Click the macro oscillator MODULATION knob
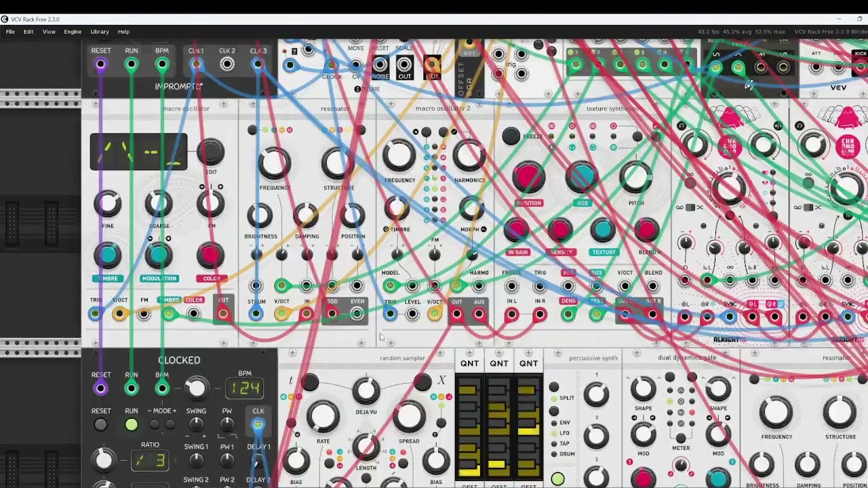Viewport: 868px width, 488px height. [x=158, y=255]
